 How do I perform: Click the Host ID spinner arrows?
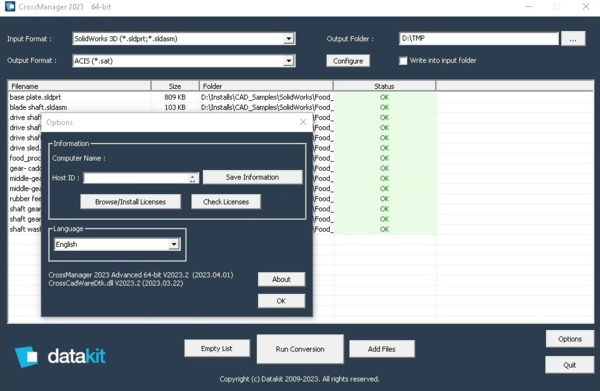coord(192,178)
